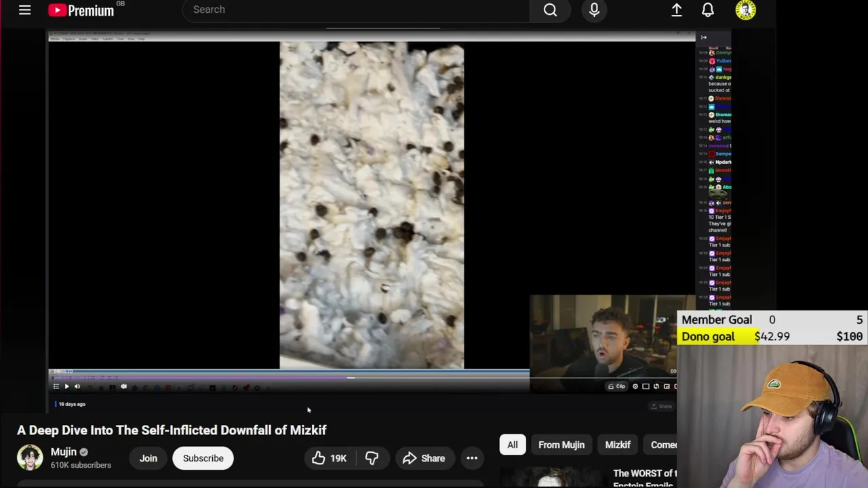
Task: Open the player settings gear icon
Action: (x=635, y=386)
